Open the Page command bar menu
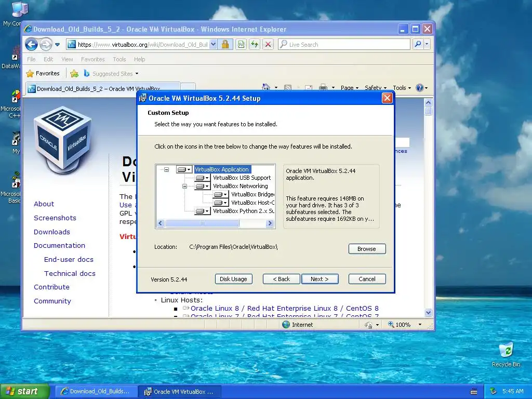The width and height of the screenshot is (532, 399). pyautogui.click(x=350, y=88)
